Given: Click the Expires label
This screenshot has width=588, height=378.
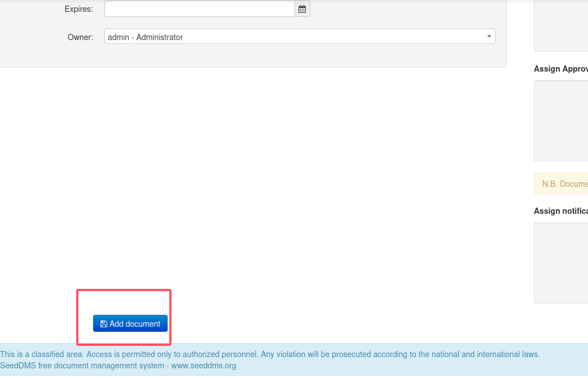Looking at the screenshot, I should (x=79, y=9).
